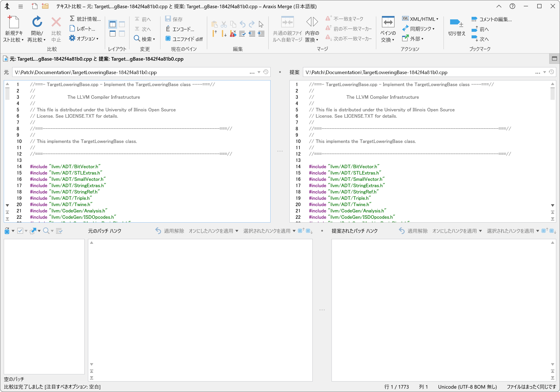Image resolution: width=560 pixels, height=392 pixels.
Task: Click the ユニファイド diff icon
Action: (x=168, y=39)
